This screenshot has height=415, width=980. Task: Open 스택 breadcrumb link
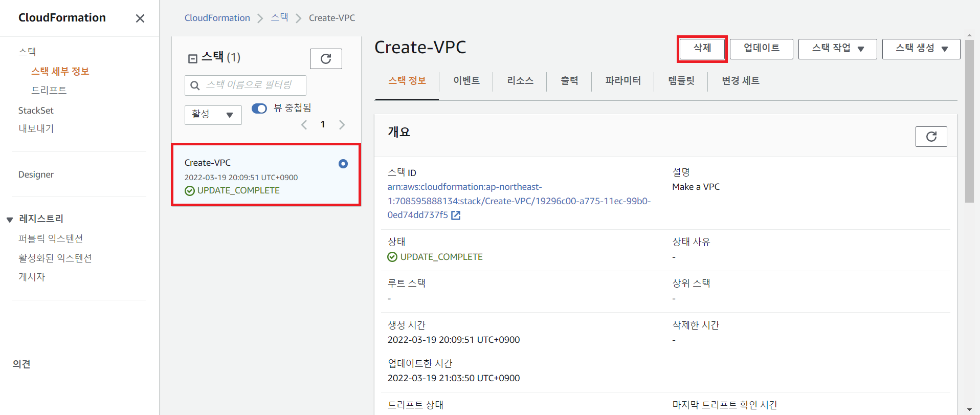(x=279, y=18)
